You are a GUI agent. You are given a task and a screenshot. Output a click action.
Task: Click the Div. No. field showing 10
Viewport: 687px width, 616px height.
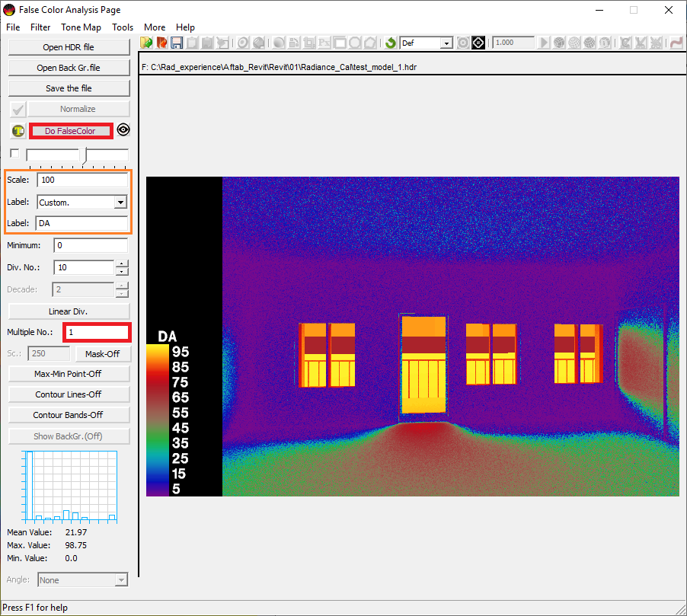click(84, 267)
